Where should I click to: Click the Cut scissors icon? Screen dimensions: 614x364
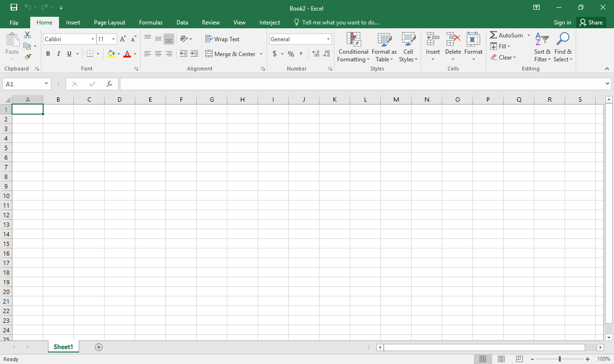pos(27,35)
